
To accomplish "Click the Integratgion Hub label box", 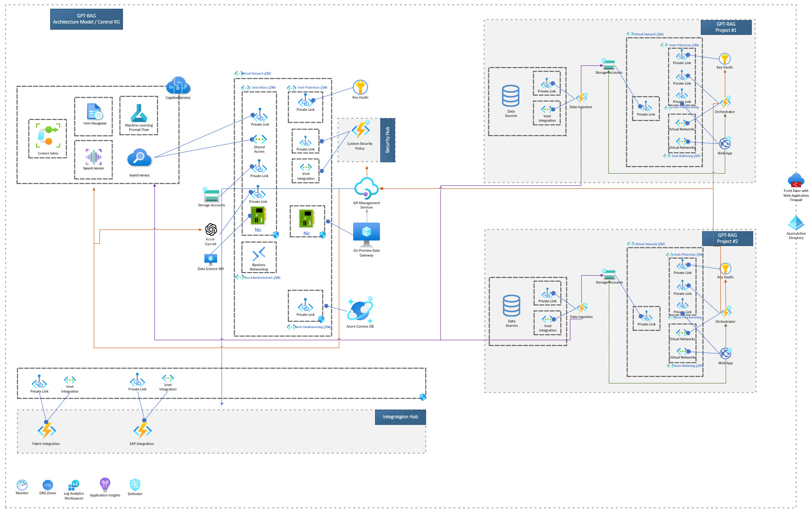I will click(400, 417).
